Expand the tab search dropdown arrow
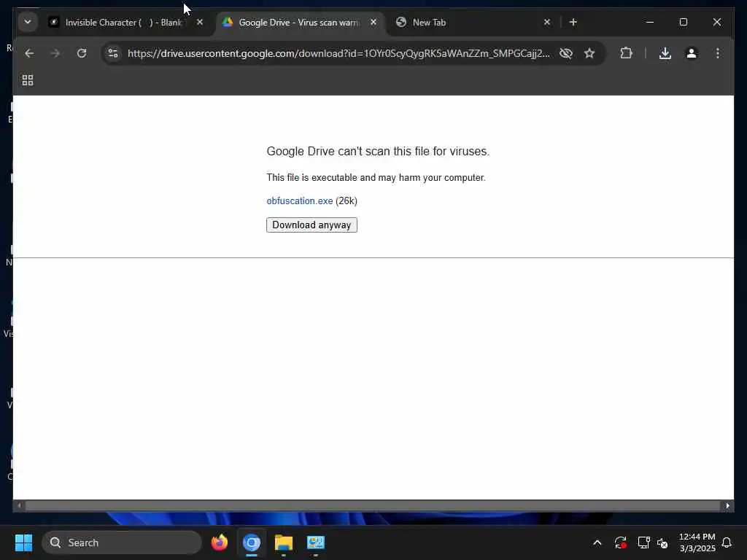Screen dimensions: 747x560 point(28,22)
